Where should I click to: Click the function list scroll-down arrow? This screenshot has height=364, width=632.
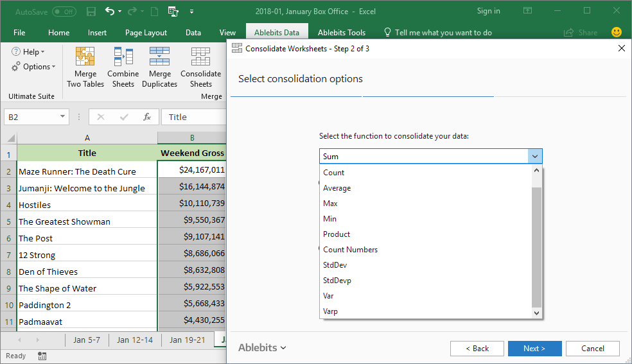point(536,313)
